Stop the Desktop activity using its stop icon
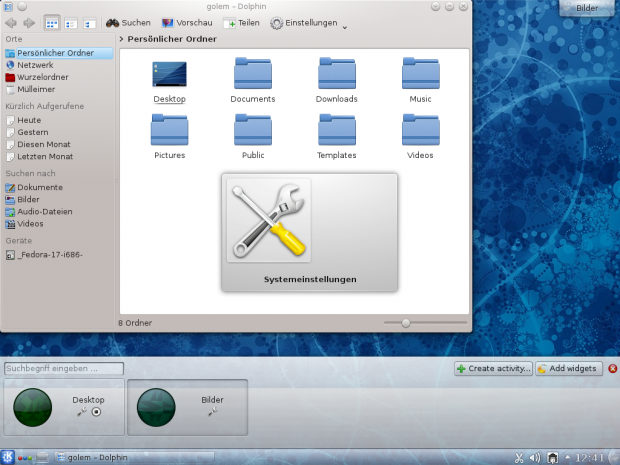 pyautogui.click(x=96, y=412)
